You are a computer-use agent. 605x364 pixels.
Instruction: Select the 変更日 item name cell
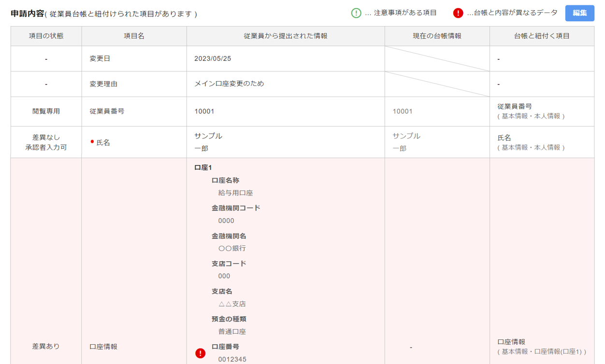click(134, 59)
